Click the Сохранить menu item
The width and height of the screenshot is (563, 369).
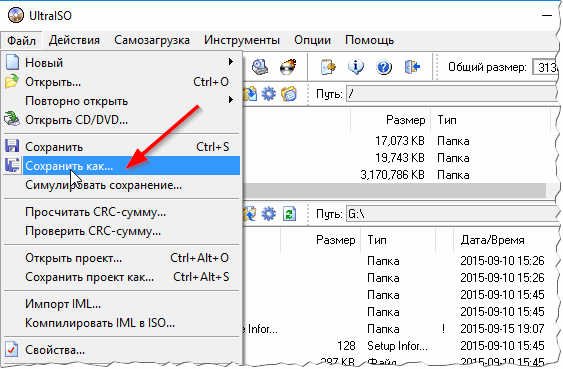point(122,147)
